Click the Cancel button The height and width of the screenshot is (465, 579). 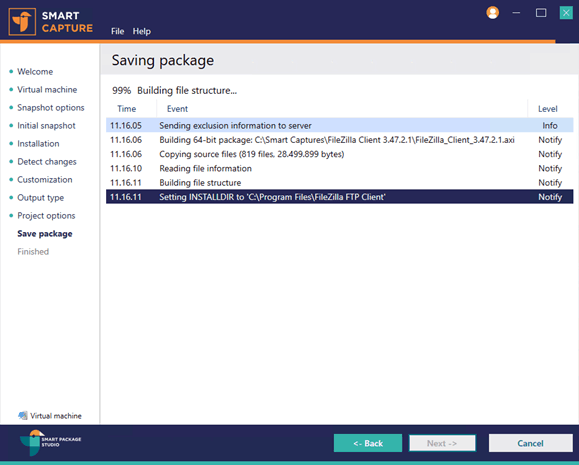point(530,443)
